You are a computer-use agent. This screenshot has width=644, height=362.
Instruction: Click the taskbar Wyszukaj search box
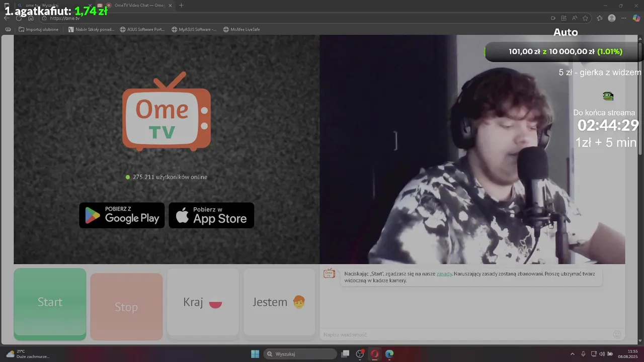tap(300, 354)
